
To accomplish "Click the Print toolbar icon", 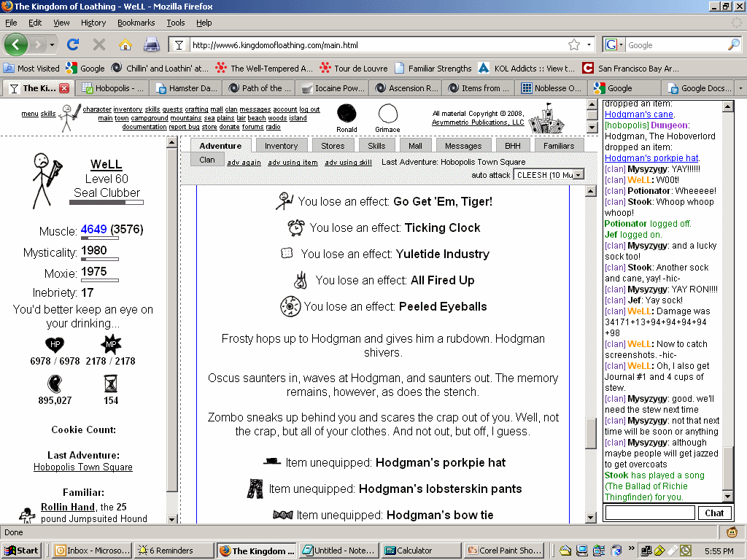I will click(x=151, y=44).
